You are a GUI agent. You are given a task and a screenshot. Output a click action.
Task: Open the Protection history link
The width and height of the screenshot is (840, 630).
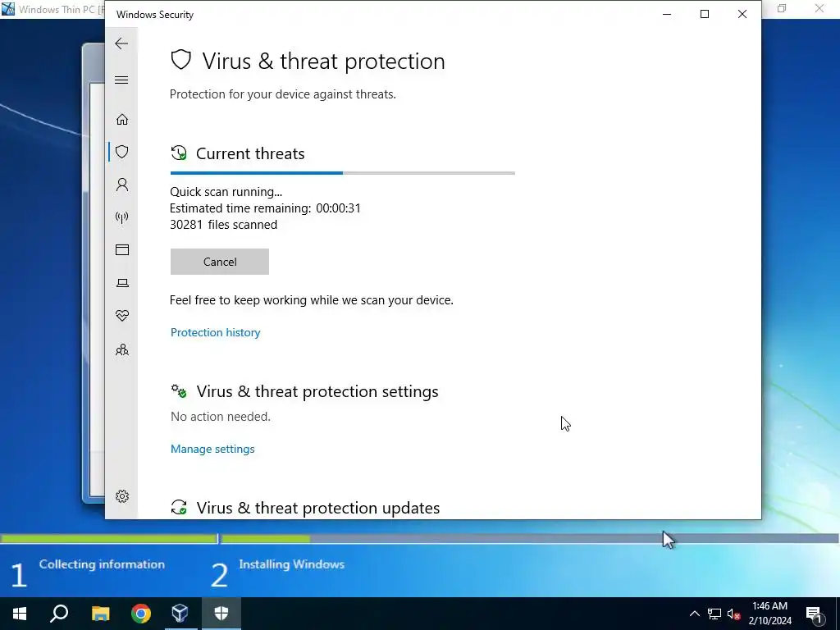click(x=216, y=332)
